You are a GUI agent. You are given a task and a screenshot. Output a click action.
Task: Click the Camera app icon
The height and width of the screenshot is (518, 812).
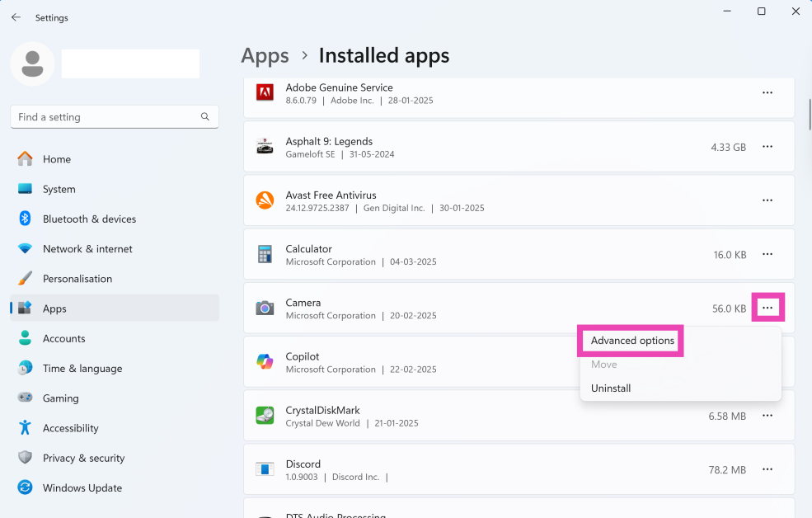click(x=265, y=308)
